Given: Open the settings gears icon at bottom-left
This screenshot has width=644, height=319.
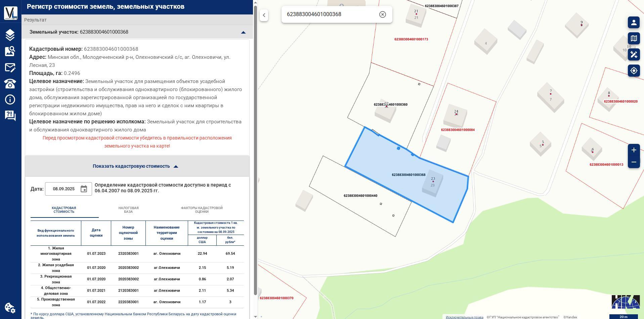Looking at the screenshot, I should coord(10,308).
